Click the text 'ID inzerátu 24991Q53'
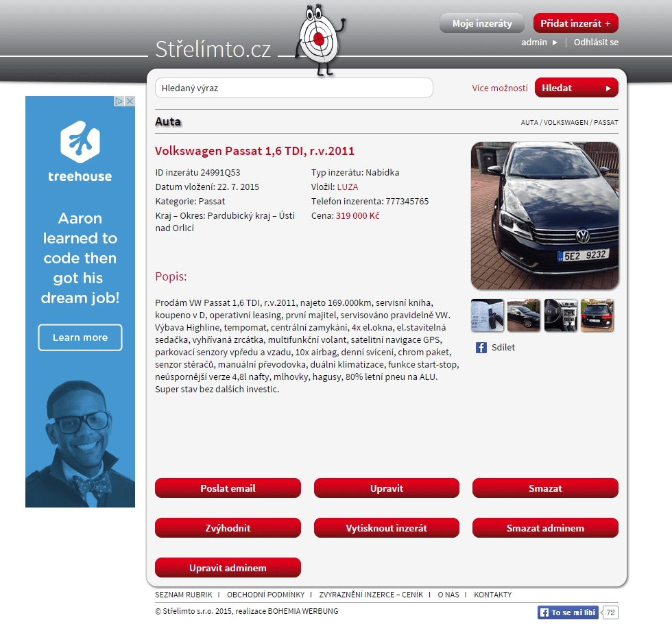This screenshot has width=672, height=644. pyautogui.click(x=197, y=172)
